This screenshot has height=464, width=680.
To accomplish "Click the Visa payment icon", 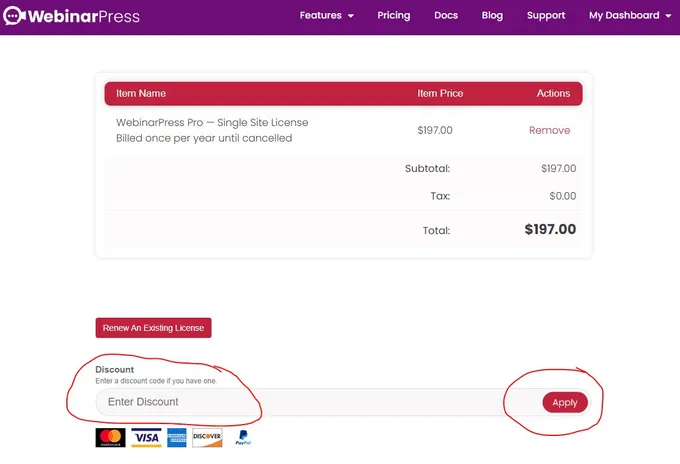I will (147, 438).
